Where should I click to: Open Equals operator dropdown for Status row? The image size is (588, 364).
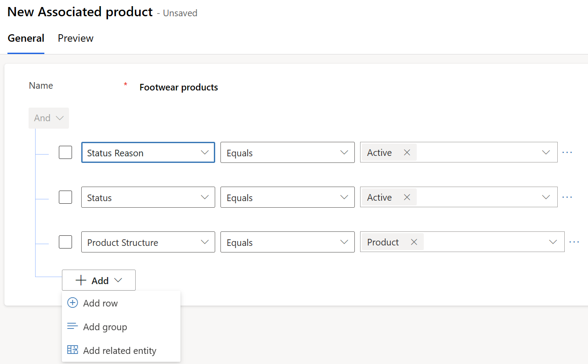click(288, 197)
